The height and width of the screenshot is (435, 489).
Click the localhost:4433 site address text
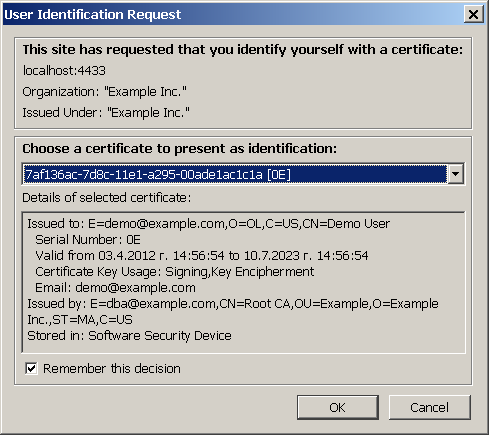64,71
